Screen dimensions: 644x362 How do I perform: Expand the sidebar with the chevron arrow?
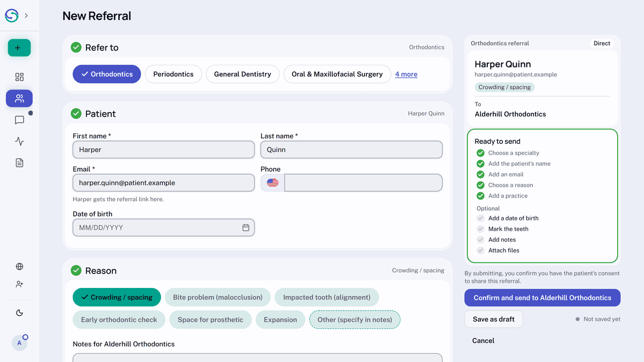(x=26, y=16)
